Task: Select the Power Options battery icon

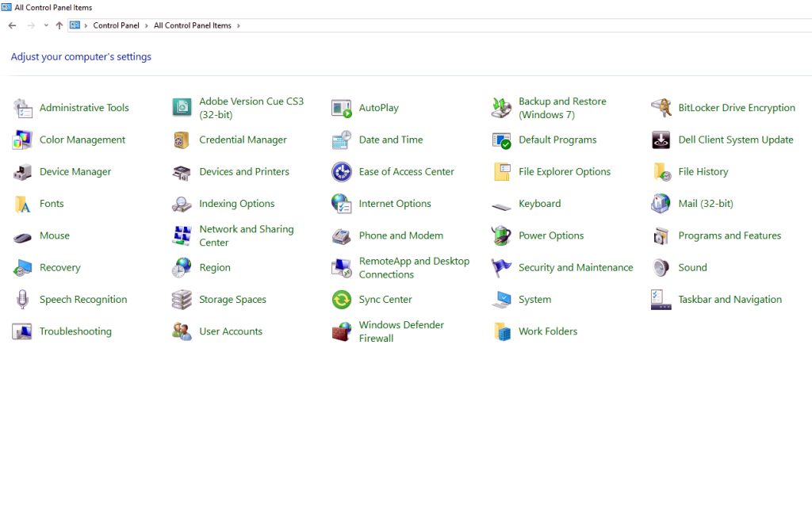Action: click(501, 235)
